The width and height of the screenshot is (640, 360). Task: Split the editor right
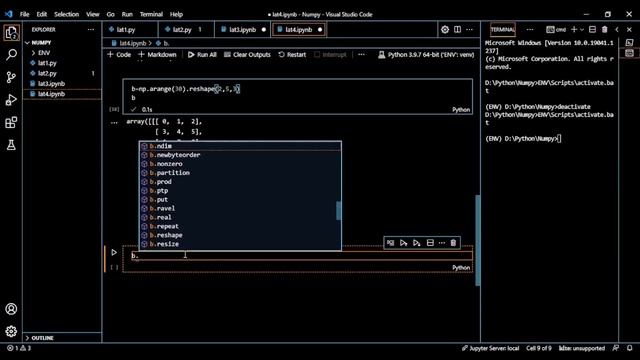click(457, 29)
